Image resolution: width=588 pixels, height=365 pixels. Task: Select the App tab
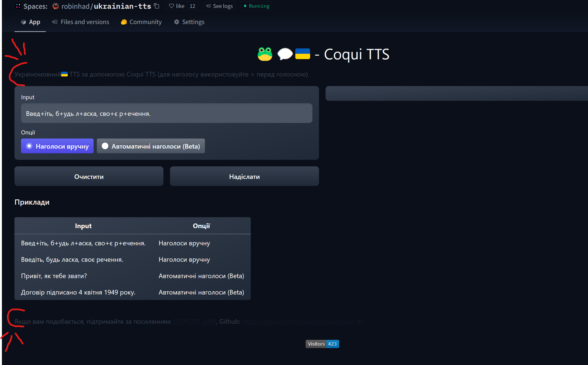pyautogui.click(x=30, y=22)
